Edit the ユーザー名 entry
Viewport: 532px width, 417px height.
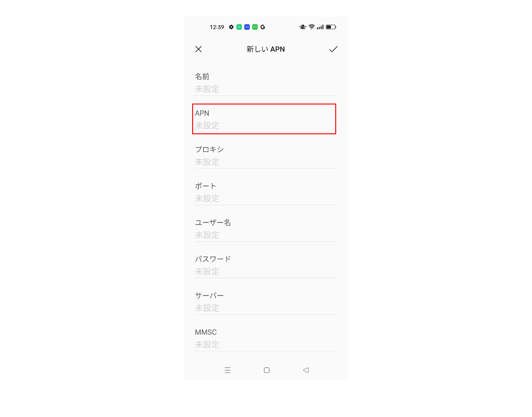pos(266,229)
